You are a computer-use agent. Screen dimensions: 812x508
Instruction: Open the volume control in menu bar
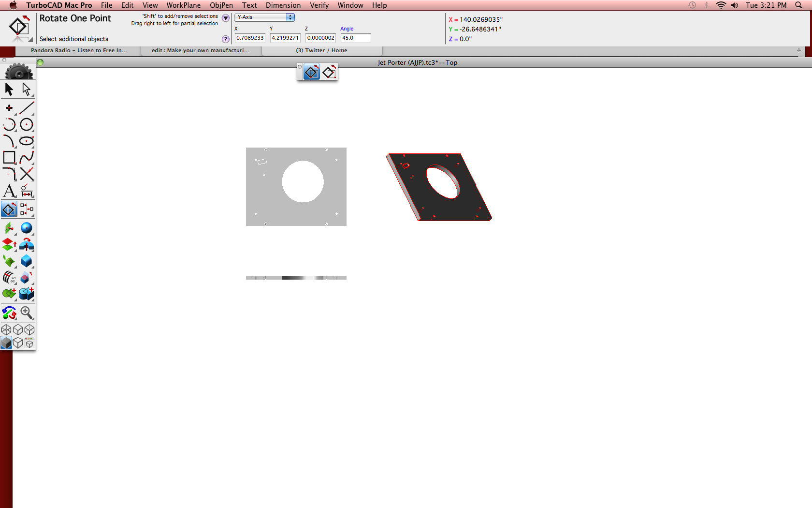(x=735, y=5)
